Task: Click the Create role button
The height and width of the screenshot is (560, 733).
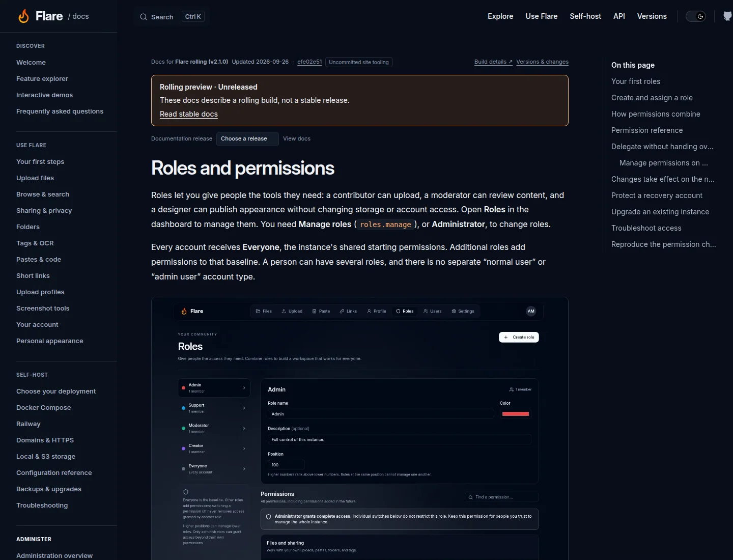Action: point(519,337)
